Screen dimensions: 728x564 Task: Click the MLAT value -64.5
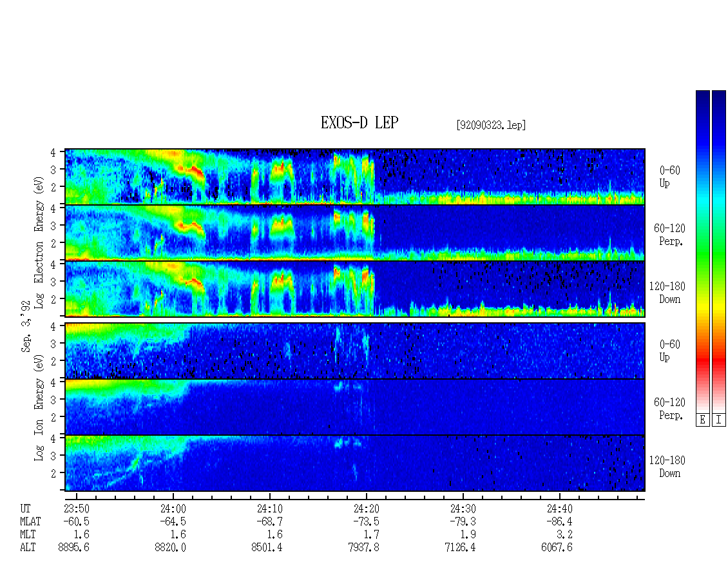[173, 521]
